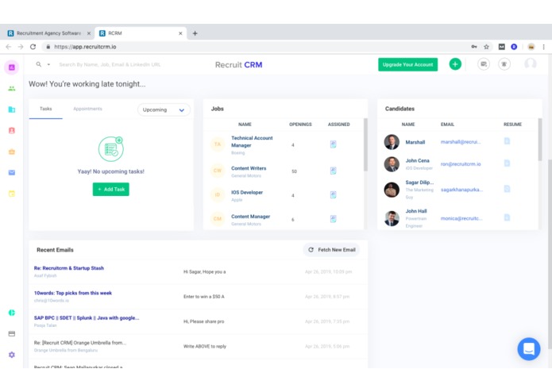Open the IOS Developer job
Screen dimensions: 552x392
[x=247, y=193]
